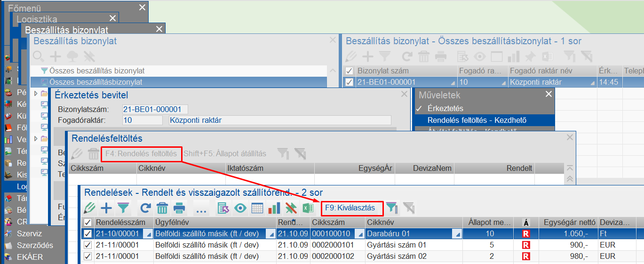The image size is (644, 264).
Task: Click the Bizonylat szám column header
Action: (x=407, y=71)
